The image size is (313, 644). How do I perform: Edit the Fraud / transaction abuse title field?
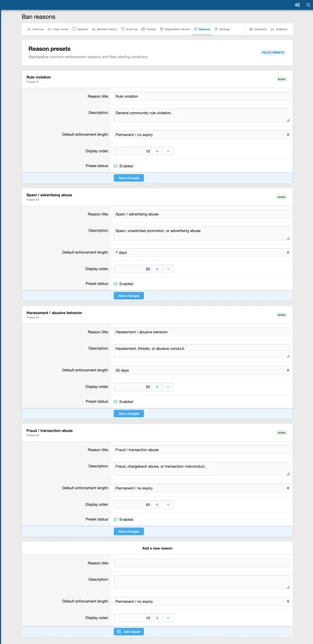point(202,449)
